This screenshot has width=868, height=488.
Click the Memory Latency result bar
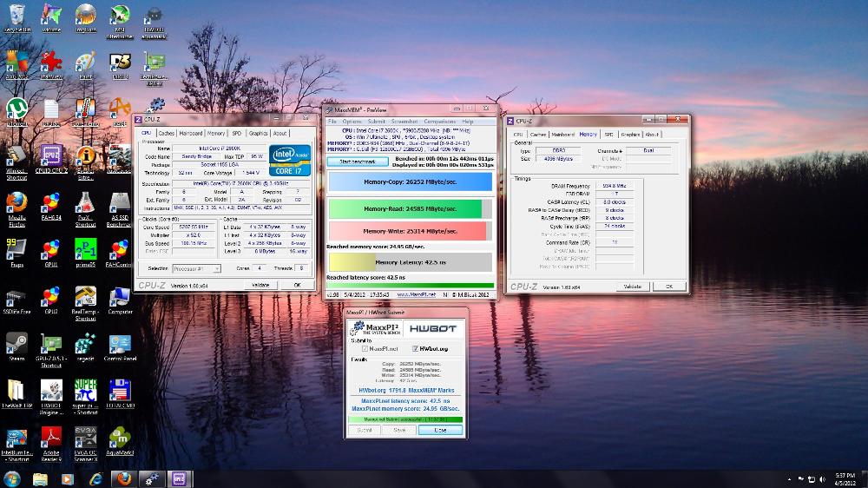tap(411, 262)
